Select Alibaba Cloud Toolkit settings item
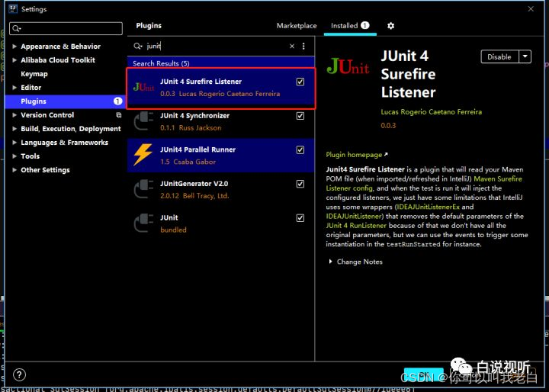Viewport: 549px width, 392px height. [58, 60]
